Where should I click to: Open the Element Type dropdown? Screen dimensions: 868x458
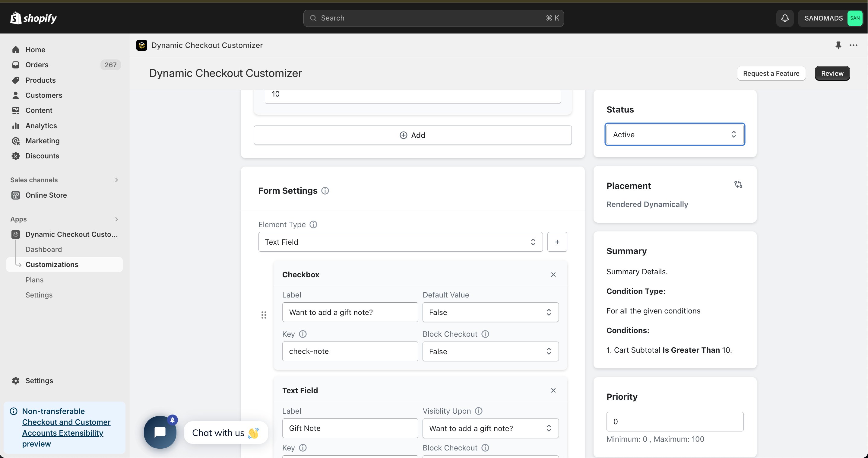coord(400,242)
